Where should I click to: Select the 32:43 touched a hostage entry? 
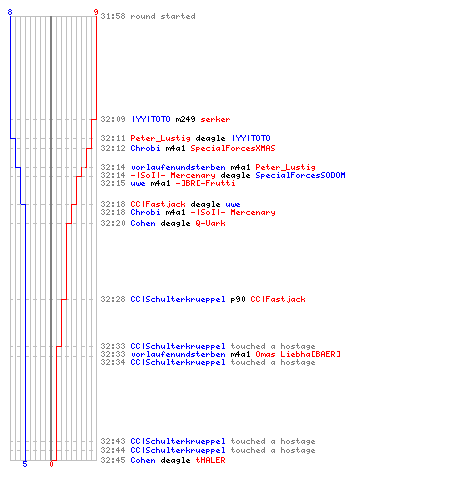[x=208, y=441]
